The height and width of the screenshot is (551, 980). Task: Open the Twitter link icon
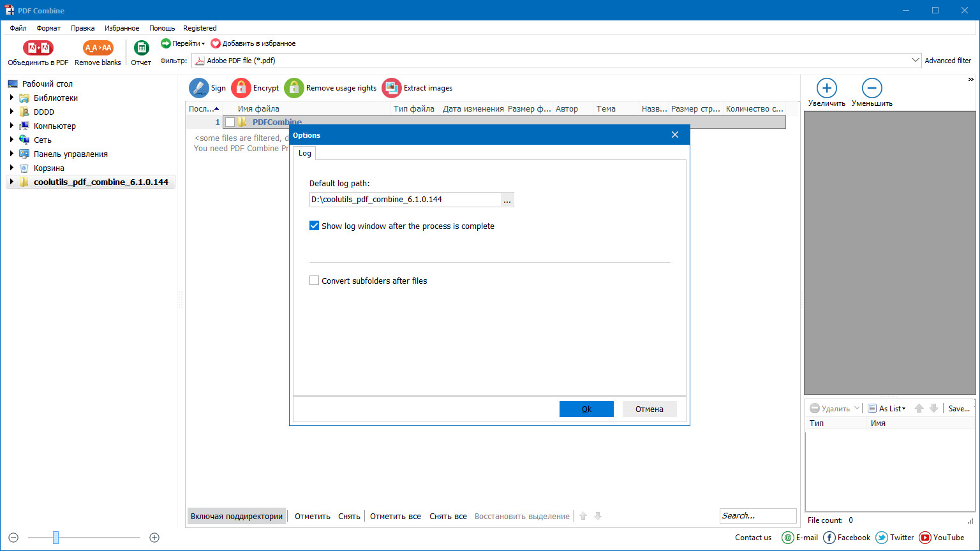(x=882, y=538)
